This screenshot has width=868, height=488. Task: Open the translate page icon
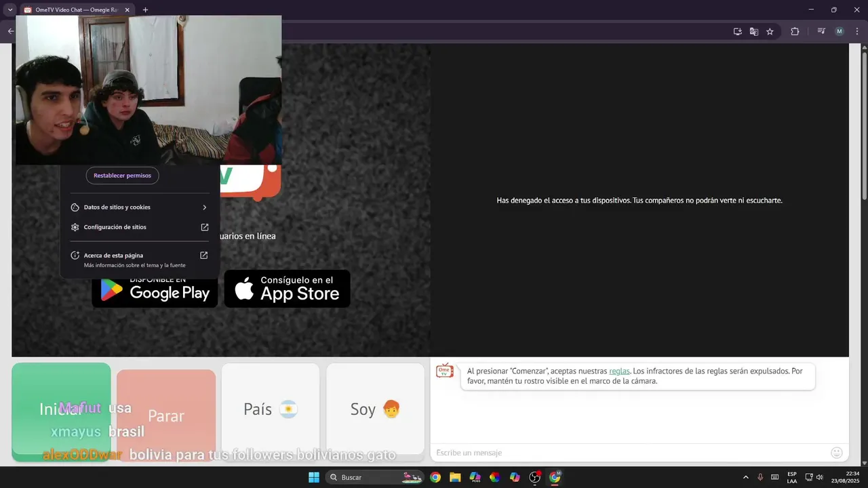tap(753, 31)
